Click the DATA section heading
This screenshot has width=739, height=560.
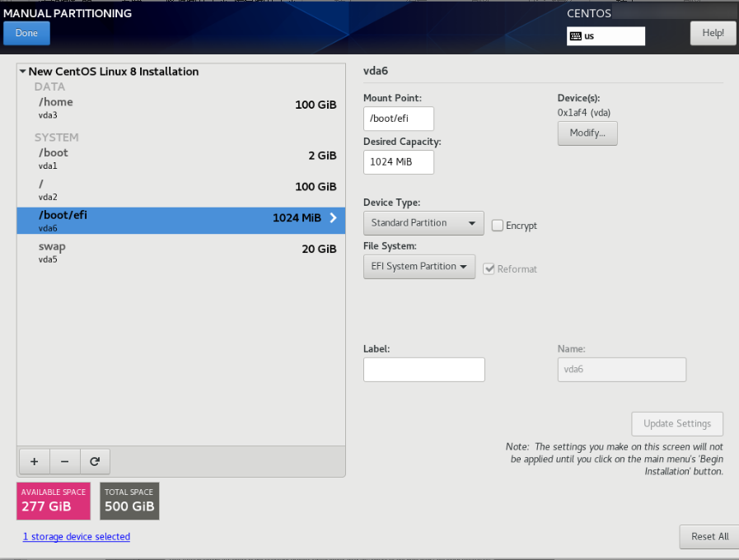[49, 86]
